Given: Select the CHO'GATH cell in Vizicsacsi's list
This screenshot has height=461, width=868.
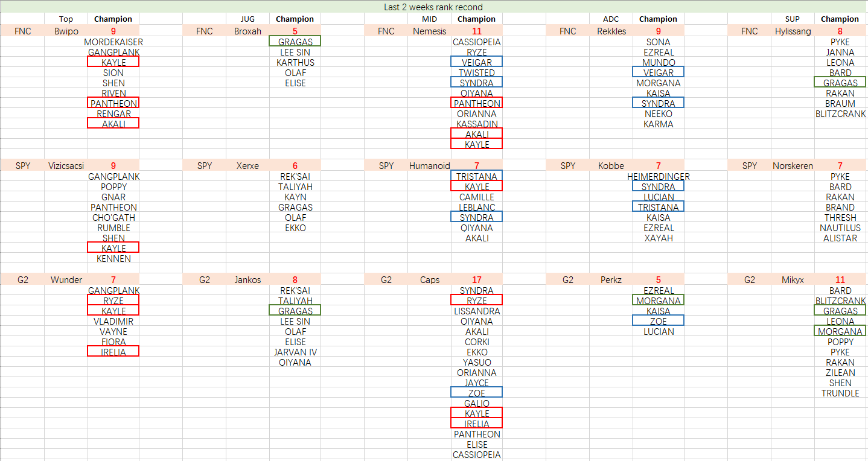Looking at the screenshot, I should click(x=113, y=218).
